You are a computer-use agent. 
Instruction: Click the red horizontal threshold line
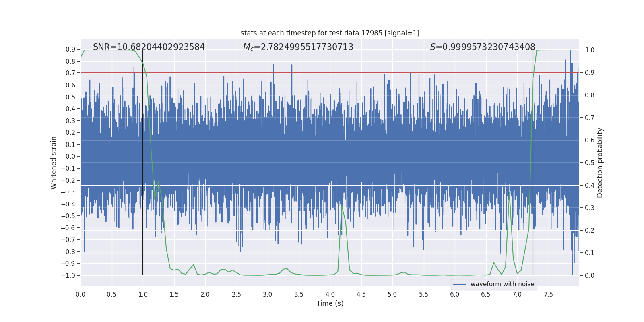pyautogui.click(x=330, y=72)
